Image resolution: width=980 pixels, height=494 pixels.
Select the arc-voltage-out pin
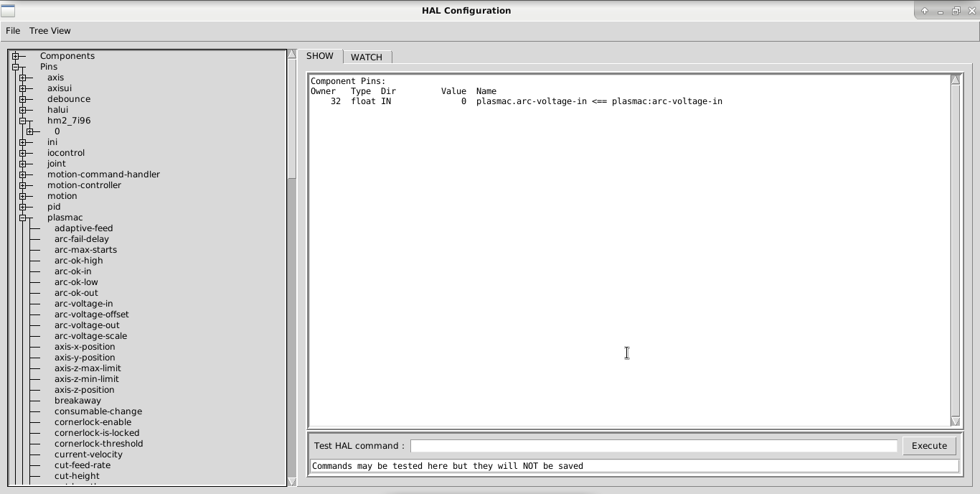[x=87, y=325]
